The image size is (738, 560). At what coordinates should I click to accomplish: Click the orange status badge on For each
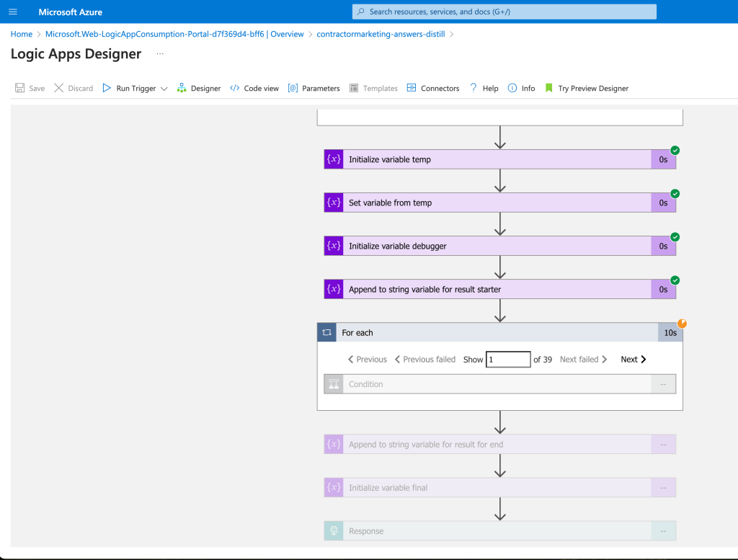682,324
